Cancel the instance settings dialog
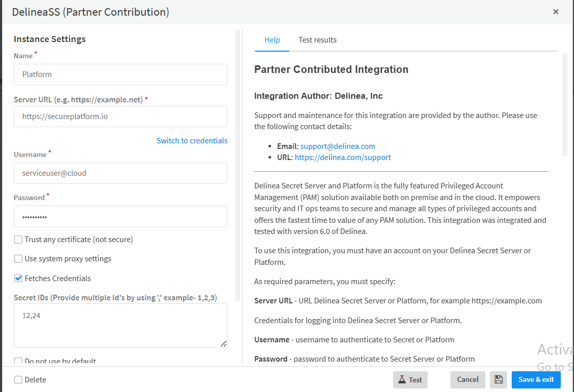This screenshot has height=392, width=574. tap(468, 379)
